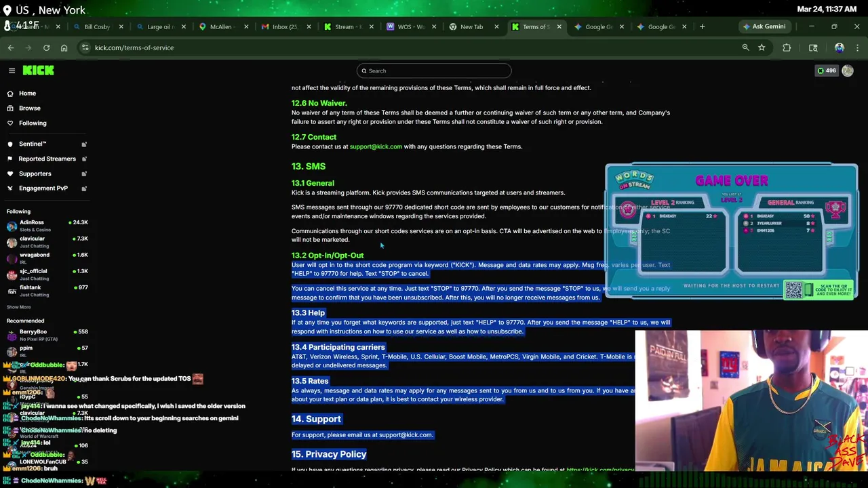Click the green KICK logo

click(38, 70)
